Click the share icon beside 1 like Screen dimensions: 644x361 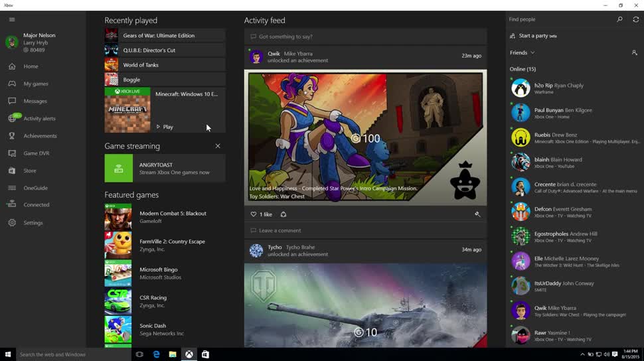click(x=283, y=214)
